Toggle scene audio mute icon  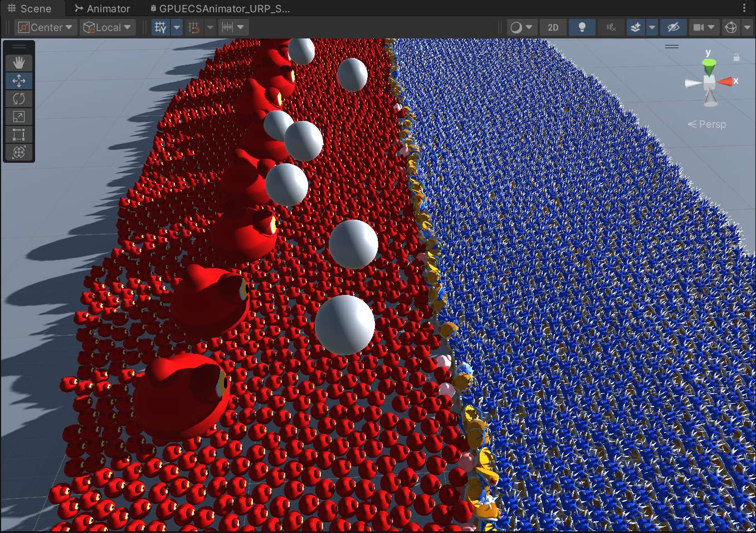pyautogui.click(x=611, y=27)
